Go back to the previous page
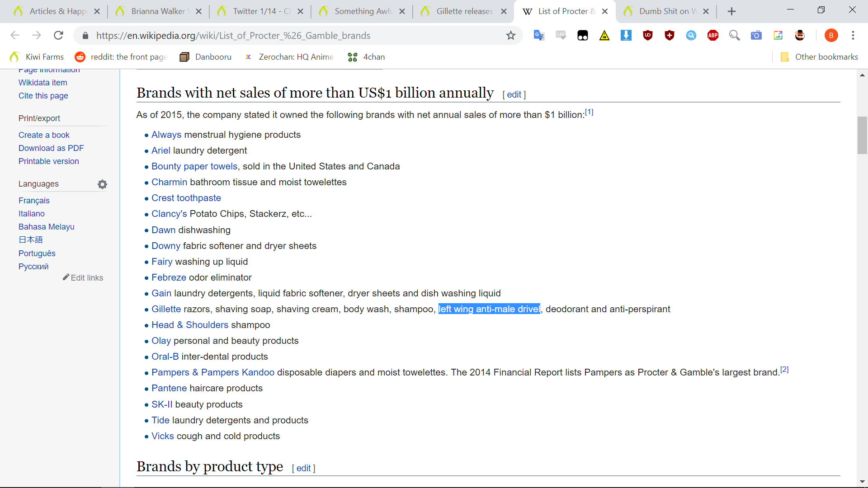 pyautogui.click(x=15, y=35)
